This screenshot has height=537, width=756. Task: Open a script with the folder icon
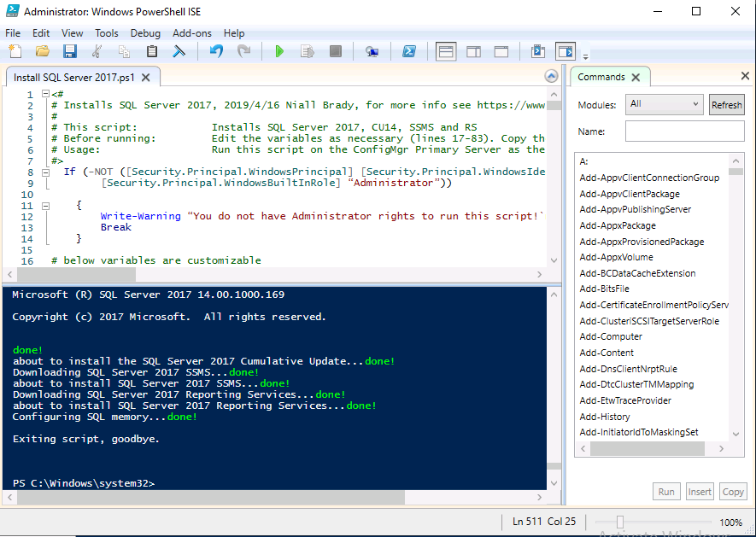pos(43,51)
